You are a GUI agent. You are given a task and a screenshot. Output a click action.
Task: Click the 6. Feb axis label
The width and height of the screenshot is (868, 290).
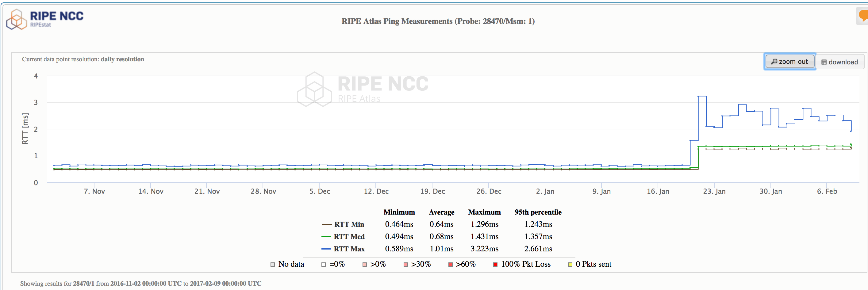pos(827,191)
